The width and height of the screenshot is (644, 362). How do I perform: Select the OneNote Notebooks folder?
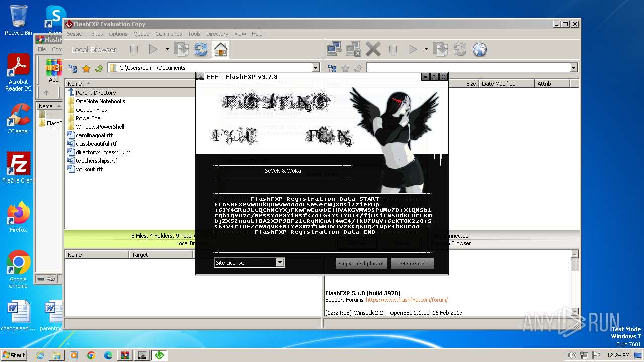point(100,101)
